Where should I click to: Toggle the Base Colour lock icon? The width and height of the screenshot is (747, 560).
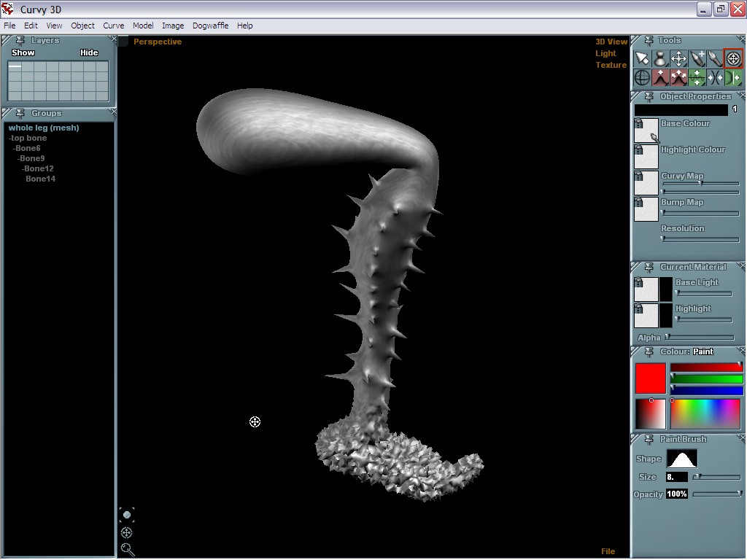click(638, 124)
